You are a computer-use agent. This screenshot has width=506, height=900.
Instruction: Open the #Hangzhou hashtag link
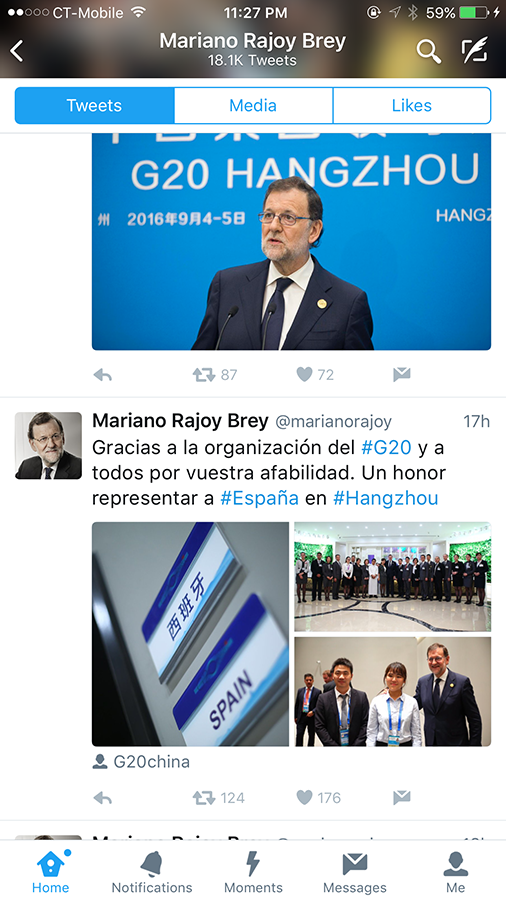(x=386, y=498)
